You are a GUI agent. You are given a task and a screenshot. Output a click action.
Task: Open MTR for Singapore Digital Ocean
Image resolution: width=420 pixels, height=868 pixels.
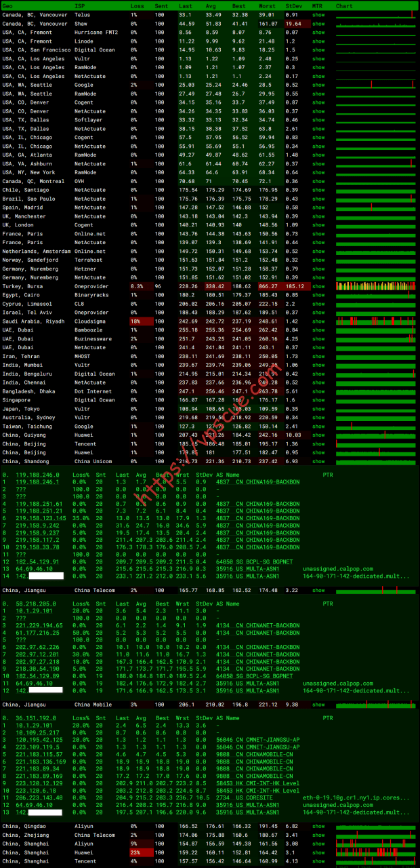(x=318, y=400)
